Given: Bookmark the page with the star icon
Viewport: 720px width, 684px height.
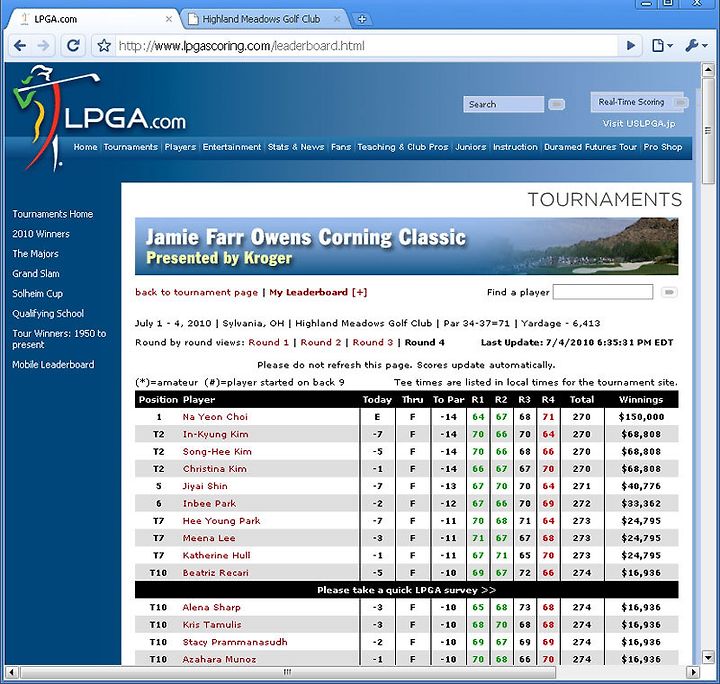Looking at the screenshot, I should pyautogui.click(x=104, y=45).
